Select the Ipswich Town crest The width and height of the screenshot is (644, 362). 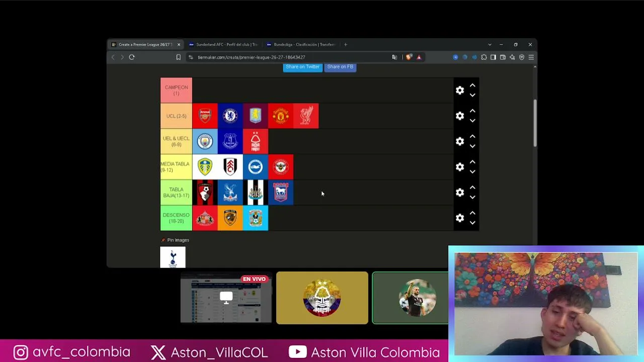[281, 193]
